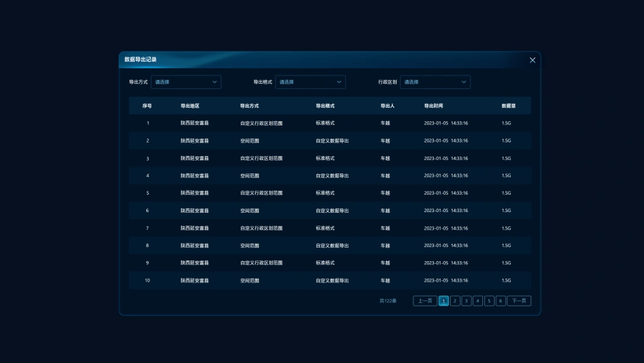Go to page 2
The width and height of the screenshot is (644, 363).
tap(455, 300)
